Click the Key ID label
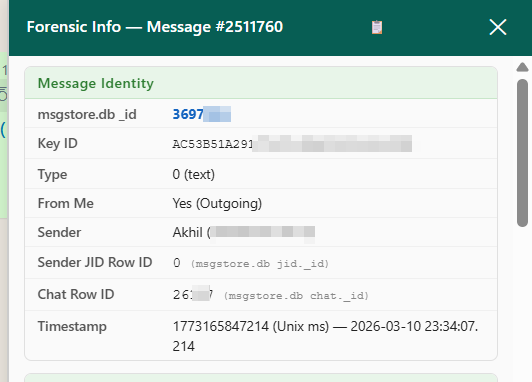 click(x=57, y=144)
